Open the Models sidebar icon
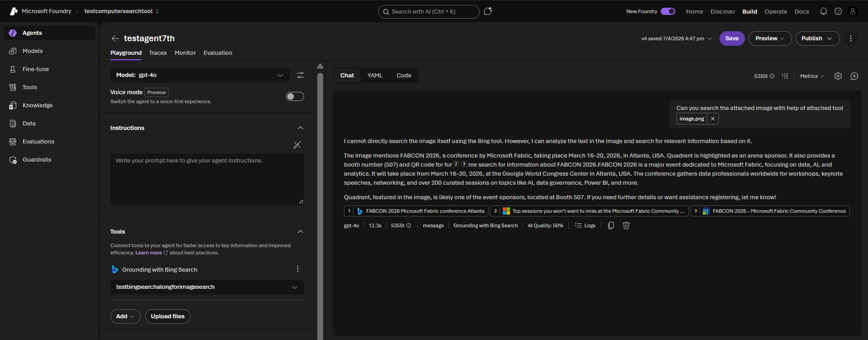868x340 pixels. [13, 51]
